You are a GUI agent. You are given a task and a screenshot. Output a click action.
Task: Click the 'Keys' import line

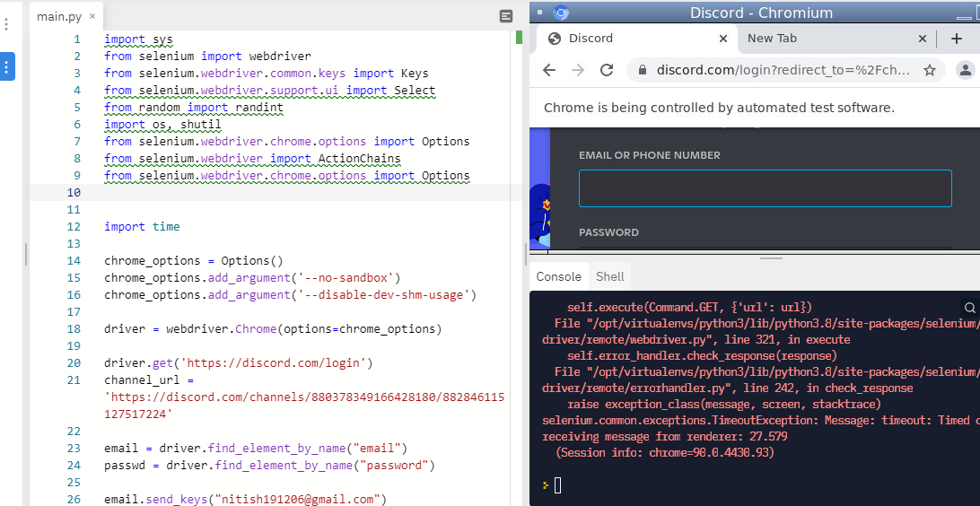[x=267, y=73]
